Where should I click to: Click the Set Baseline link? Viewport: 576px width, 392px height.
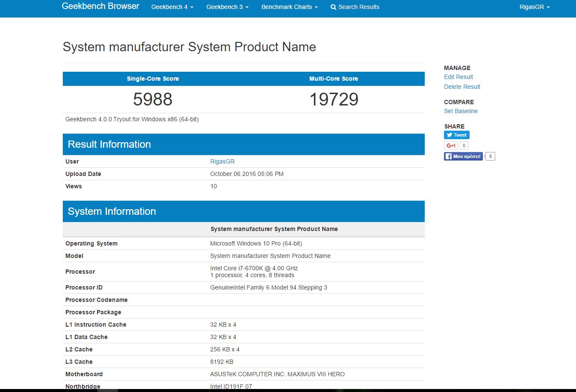tap(461, 111)
